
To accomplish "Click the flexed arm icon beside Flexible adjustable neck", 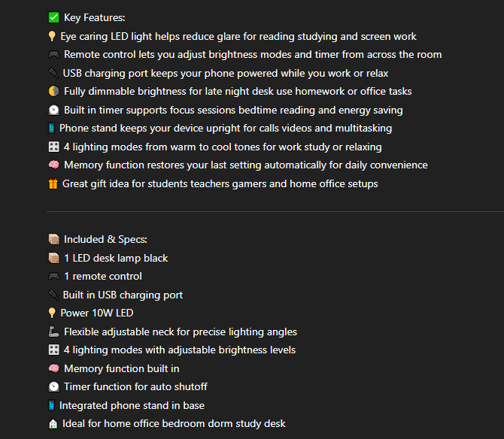I will [x=53, y=332].
